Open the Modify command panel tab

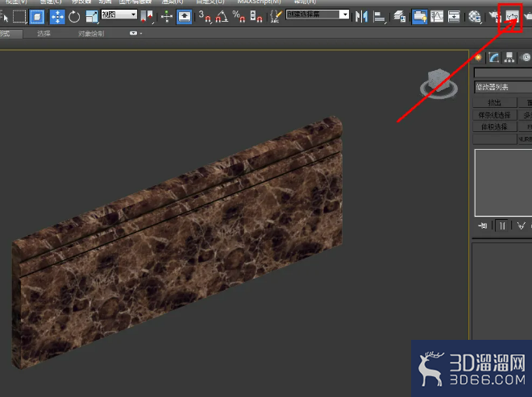point(493,57)
